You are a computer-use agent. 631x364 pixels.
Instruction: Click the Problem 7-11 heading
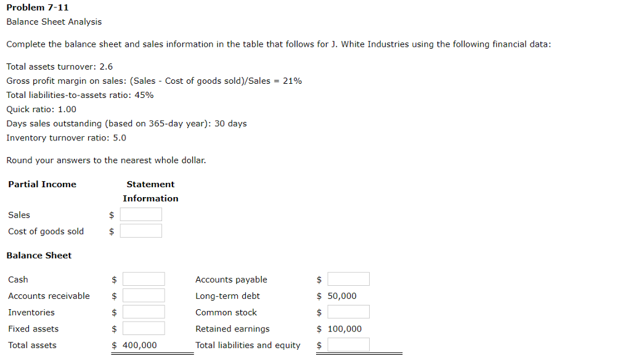(37, 7)
